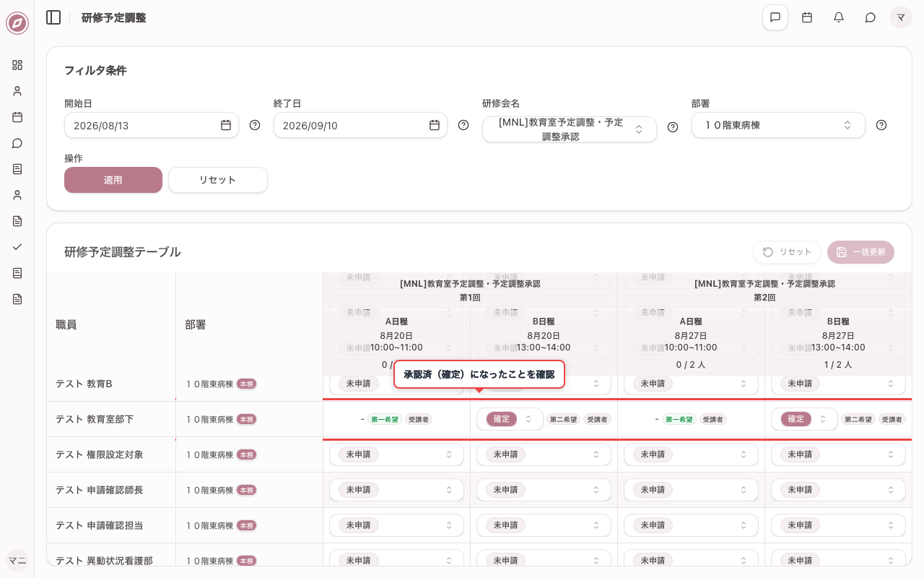This screenshot has height=578, width=924.
Task: Toggle the sidebar panel icon
Action: 53,17
